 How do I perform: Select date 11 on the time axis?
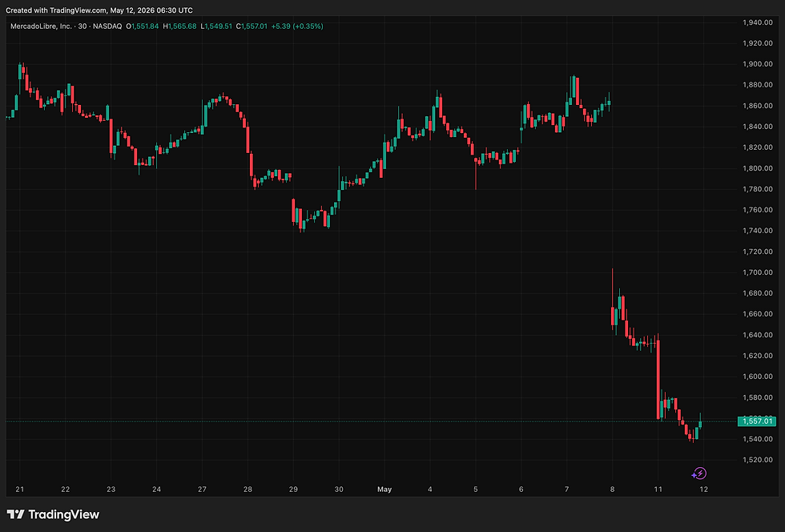[658, 490]
